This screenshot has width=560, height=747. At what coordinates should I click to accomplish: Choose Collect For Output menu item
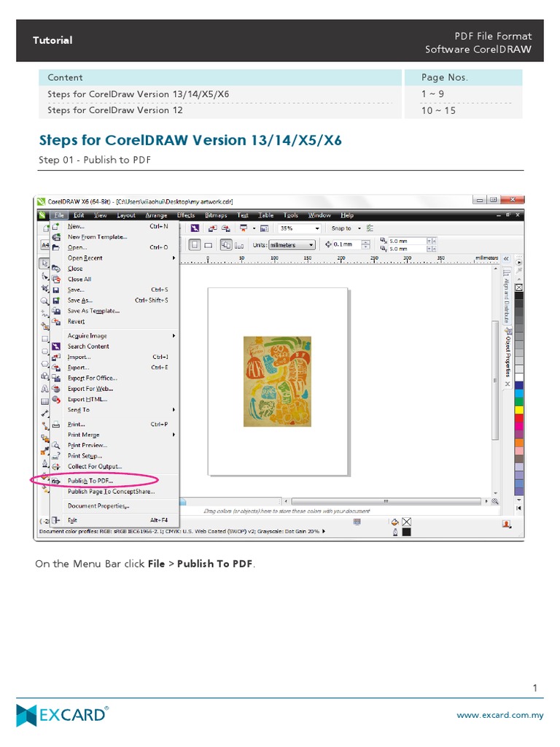(x=114, y=466)
